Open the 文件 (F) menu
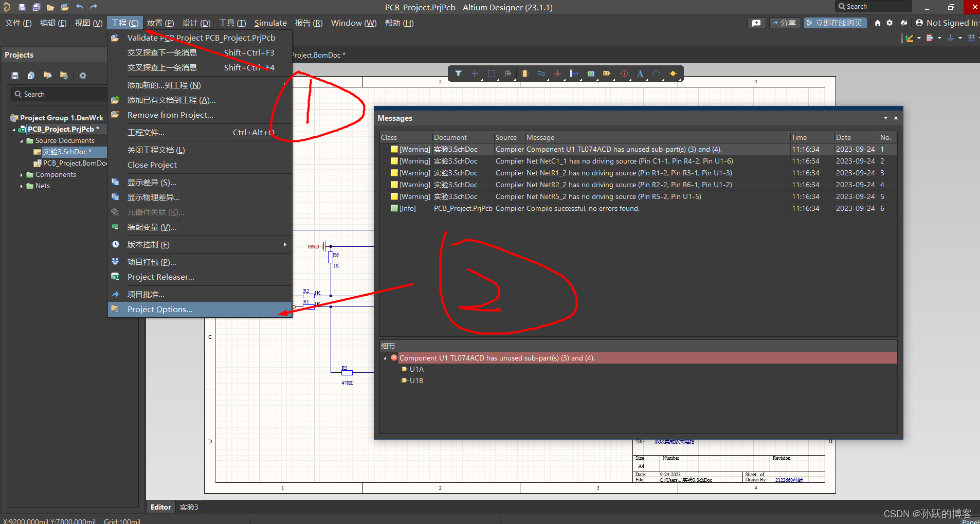 (19, 23)
